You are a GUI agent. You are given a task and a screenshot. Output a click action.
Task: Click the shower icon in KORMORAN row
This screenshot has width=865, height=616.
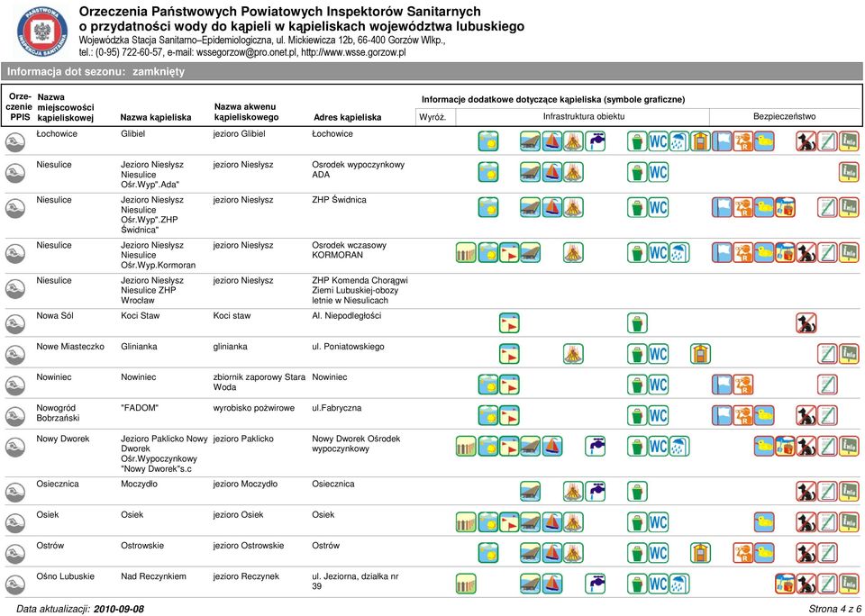coord(679,252)
